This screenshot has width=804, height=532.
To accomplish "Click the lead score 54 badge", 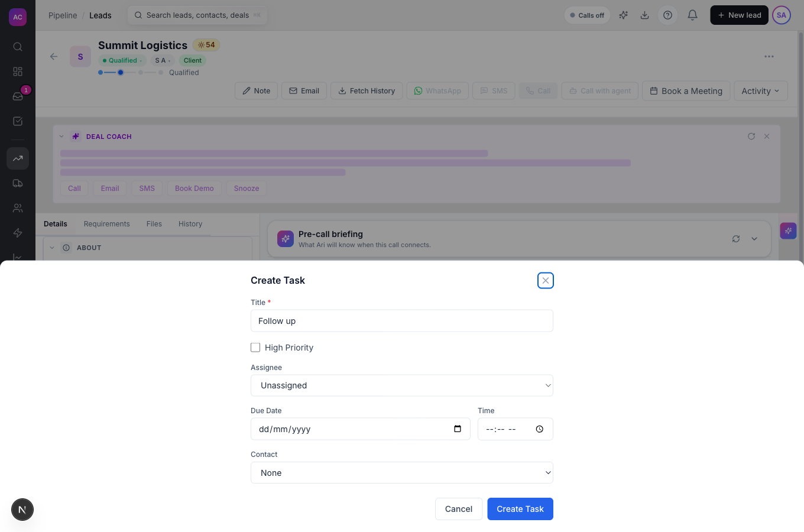I will [206, 45].
